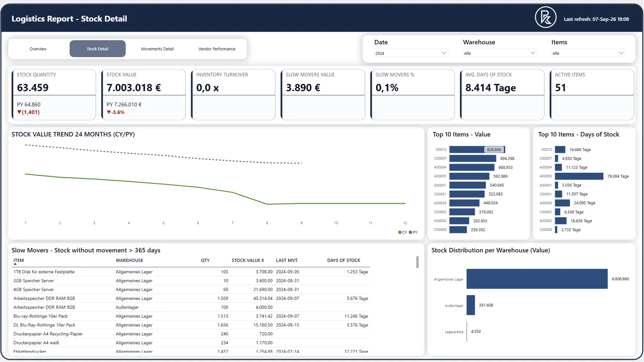The image size is (644, 362).
Task: Expand the Warehouse filter dropdown
Action: point(499,53)
